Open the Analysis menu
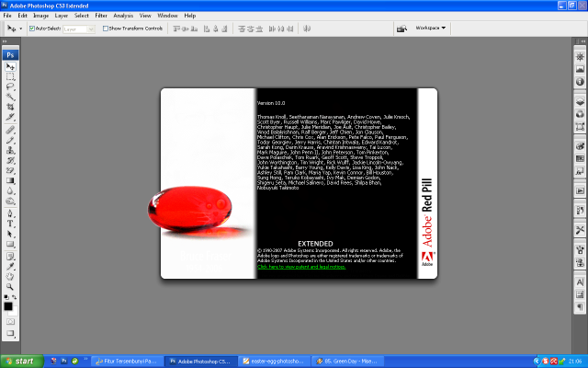The image size is (588, 368). coord(123,16)
